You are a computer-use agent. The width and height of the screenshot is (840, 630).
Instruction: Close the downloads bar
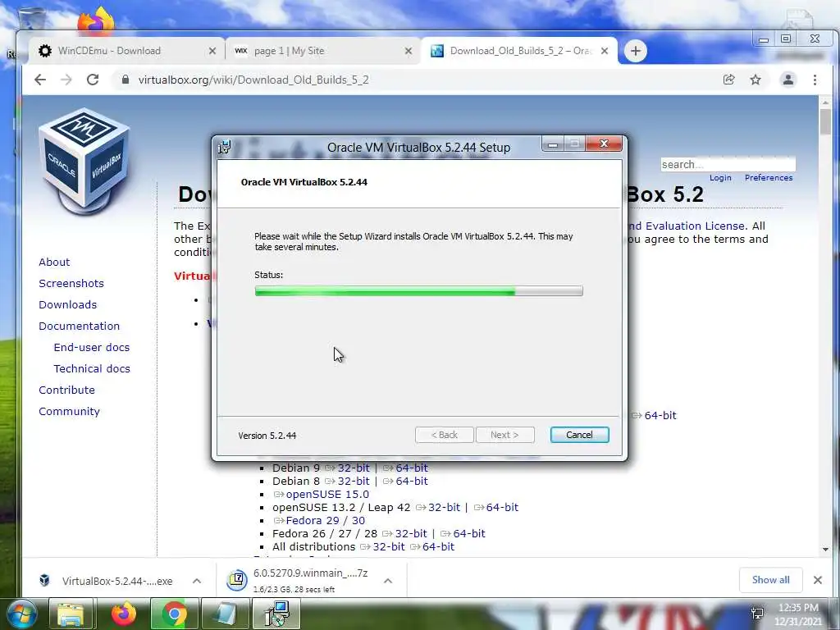(x=818, y=580)
